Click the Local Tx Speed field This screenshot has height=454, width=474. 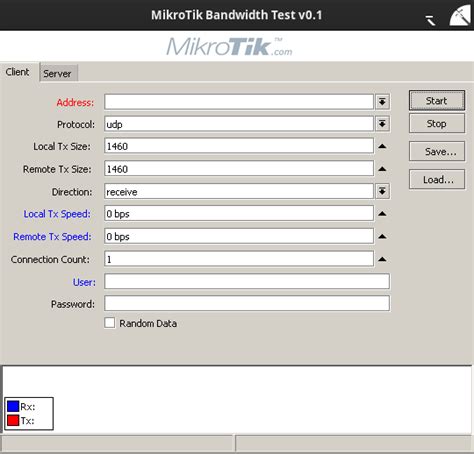239,214
